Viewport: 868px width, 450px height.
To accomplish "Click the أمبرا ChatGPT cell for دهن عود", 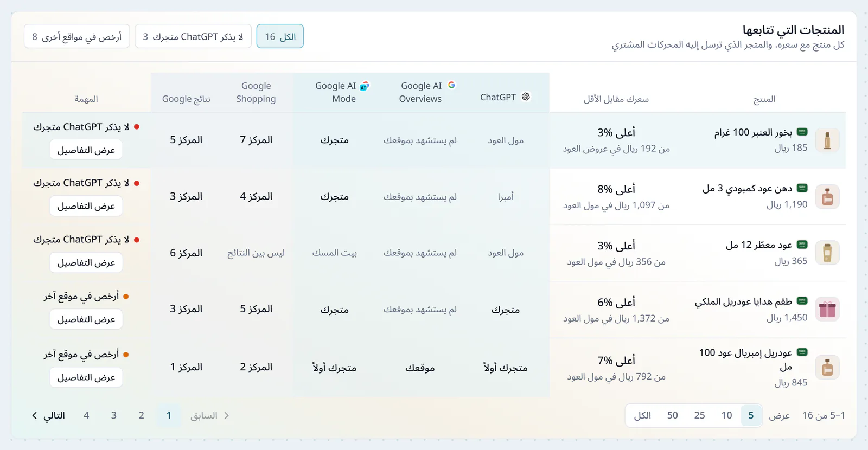I will (x=506, y=197).
